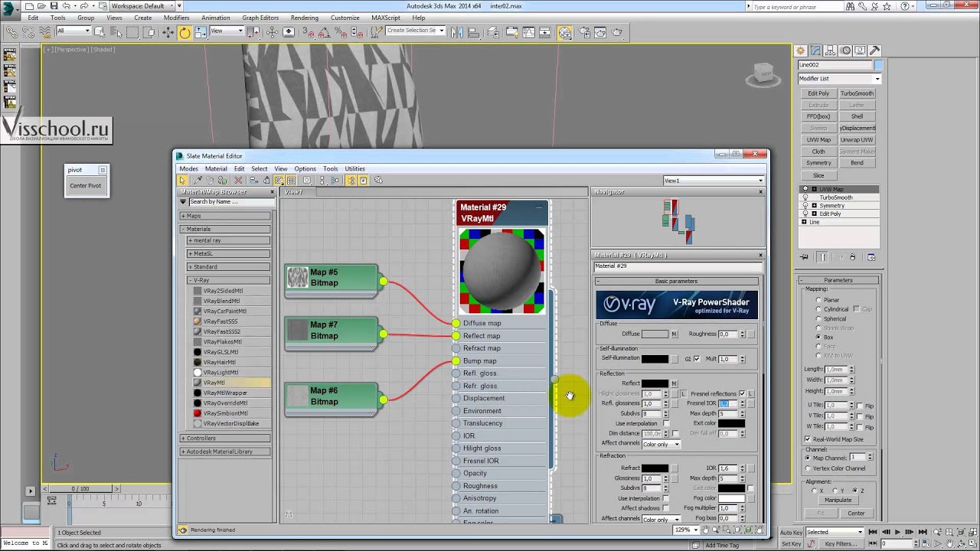This screenshot has height=551, width=980.
Task: Select Planar mapping radio button
Action: pyautogui.click(x=818, y=300)
